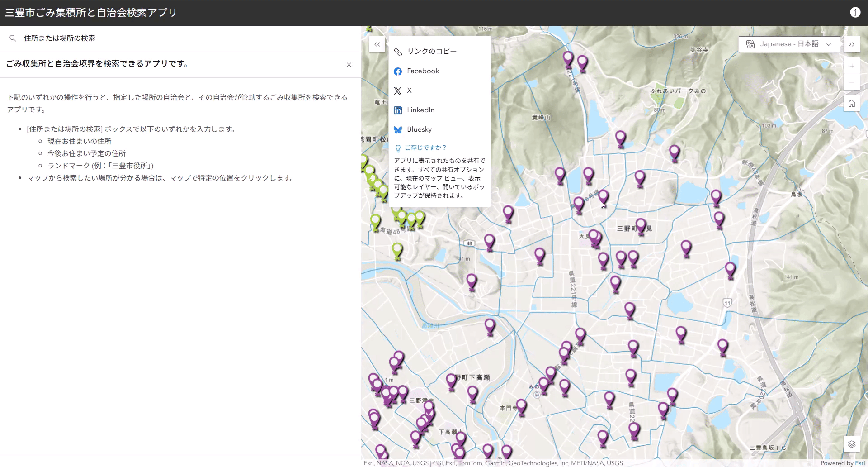Click the ランドマーク example list item
This screenshot has height=467, width=868.
[x=101, y=166]
